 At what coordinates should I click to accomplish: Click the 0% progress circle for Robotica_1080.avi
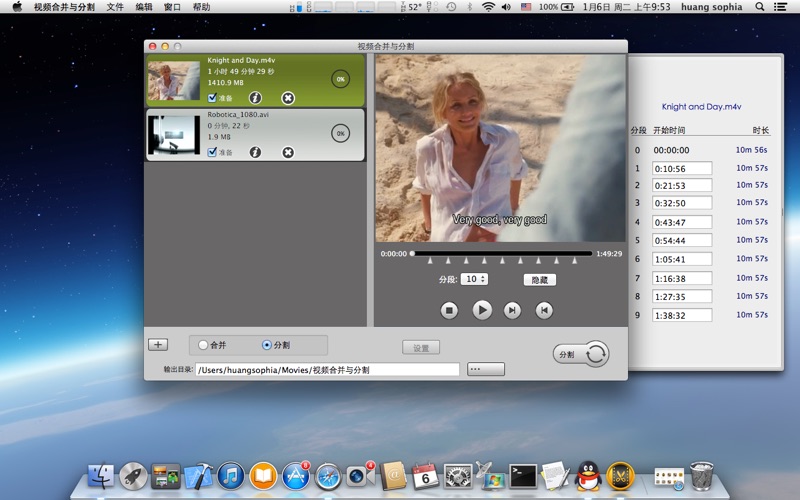click(x=340, y=134)
